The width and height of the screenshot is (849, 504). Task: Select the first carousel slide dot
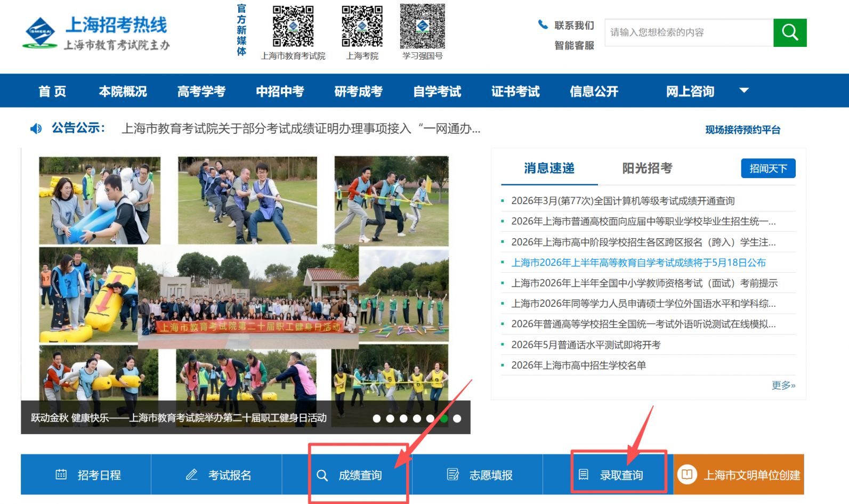pos(377,419)
